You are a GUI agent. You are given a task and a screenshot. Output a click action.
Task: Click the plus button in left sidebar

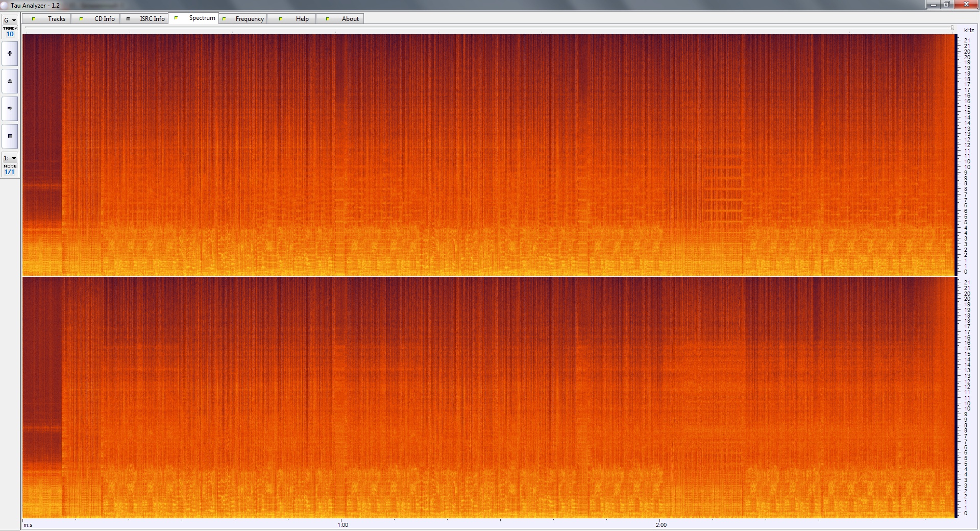10,54
